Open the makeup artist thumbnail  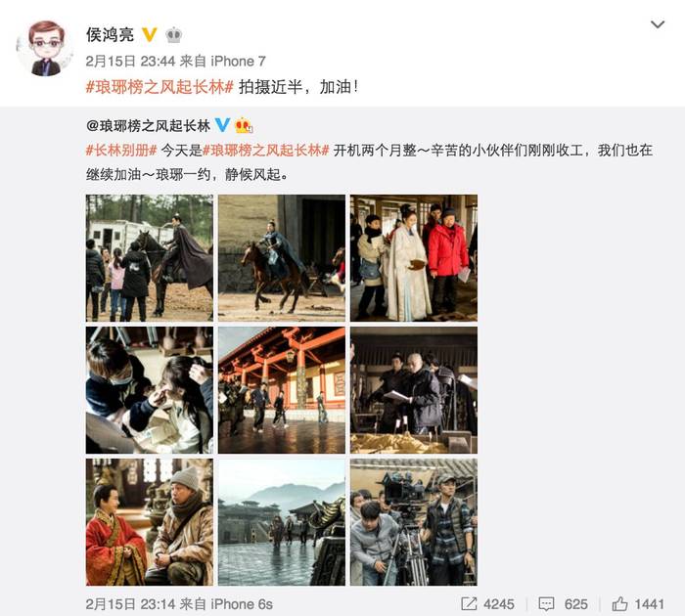(x=150, y=390)
